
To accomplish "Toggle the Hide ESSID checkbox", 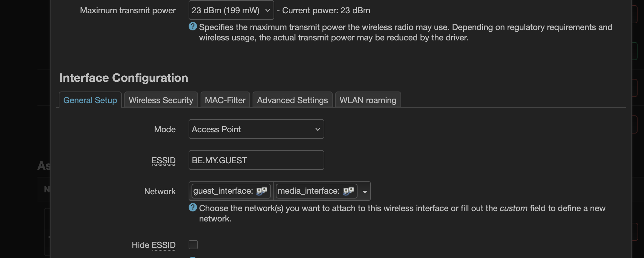I will (193, 245).
